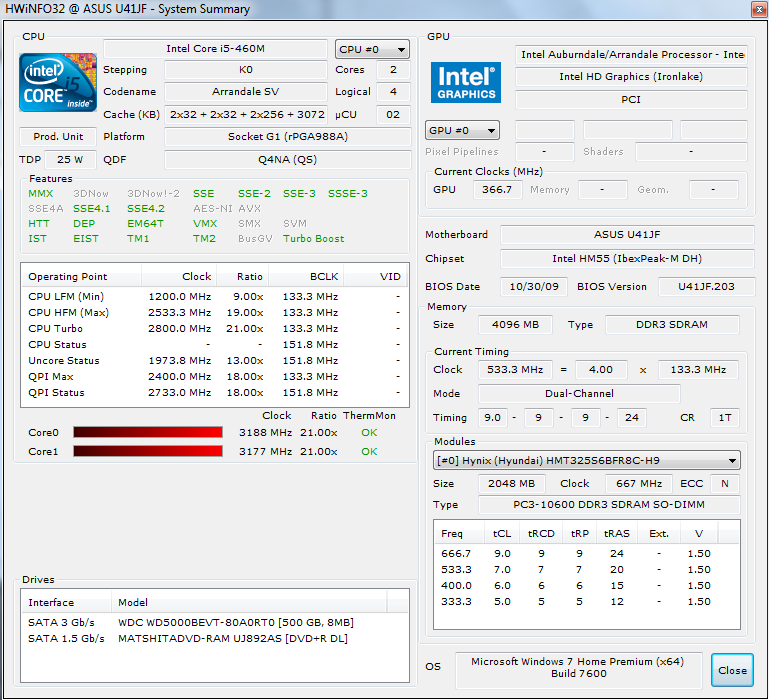Click the memory Clock 533.3 MHz field
This screenshot has width=769, height=700.
point(515,369)
